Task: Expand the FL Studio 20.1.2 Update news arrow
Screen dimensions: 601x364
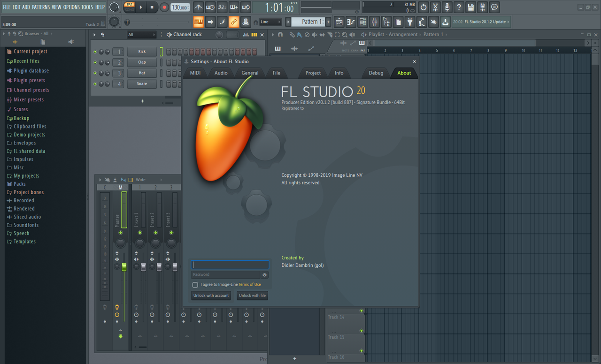Action: point(508,22)
